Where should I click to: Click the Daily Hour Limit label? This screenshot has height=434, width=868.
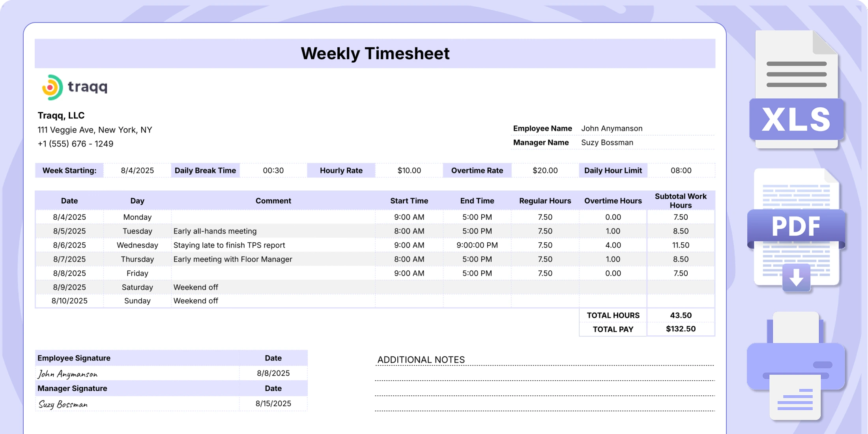click(x=613, y=170)
